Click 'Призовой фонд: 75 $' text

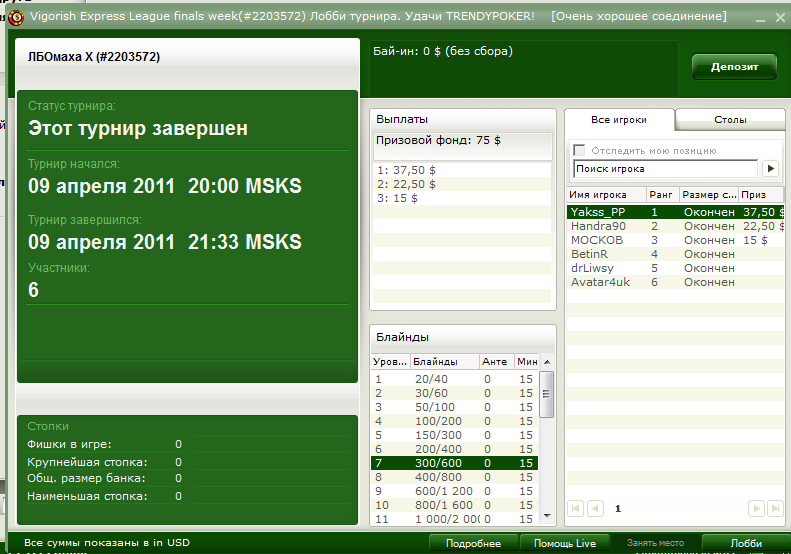pyautogui.click(x=438, y=140)
